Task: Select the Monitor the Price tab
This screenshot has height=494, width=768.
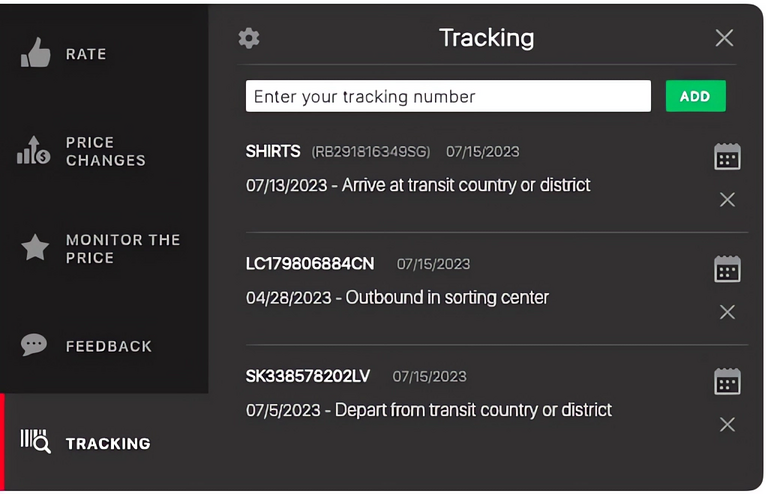Action: 122,249
